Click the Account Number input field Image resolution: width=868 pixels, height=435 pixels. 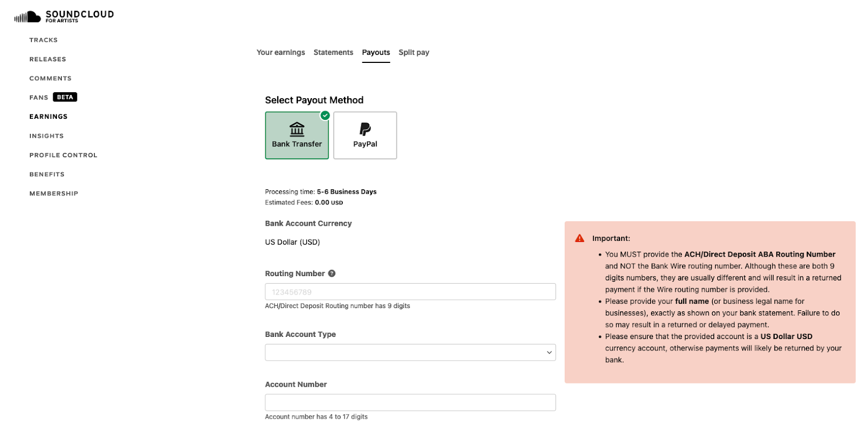tap(410, 402)
